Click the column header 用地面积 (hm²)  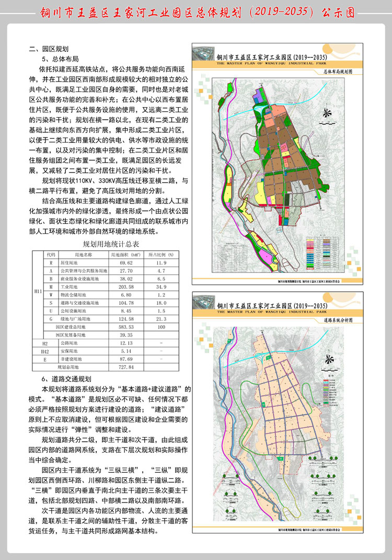[x=125, y=255]
